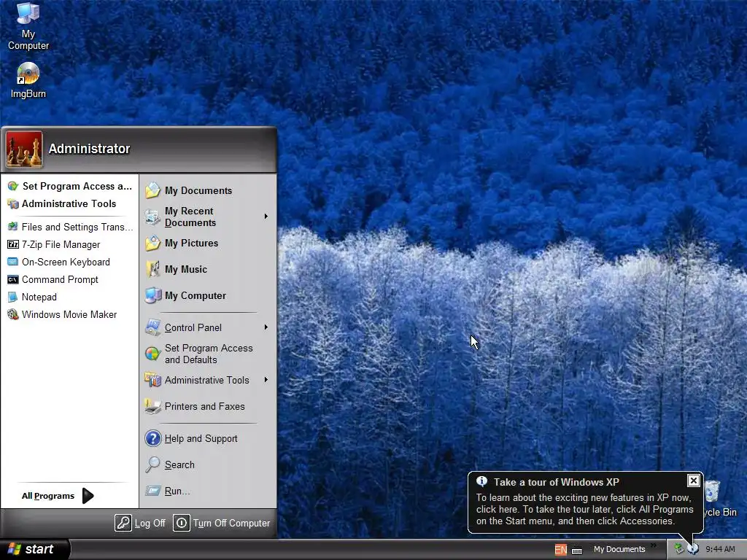Expand Administrative Tools submenu in right column
747x560 pixels.
(266, 379)
